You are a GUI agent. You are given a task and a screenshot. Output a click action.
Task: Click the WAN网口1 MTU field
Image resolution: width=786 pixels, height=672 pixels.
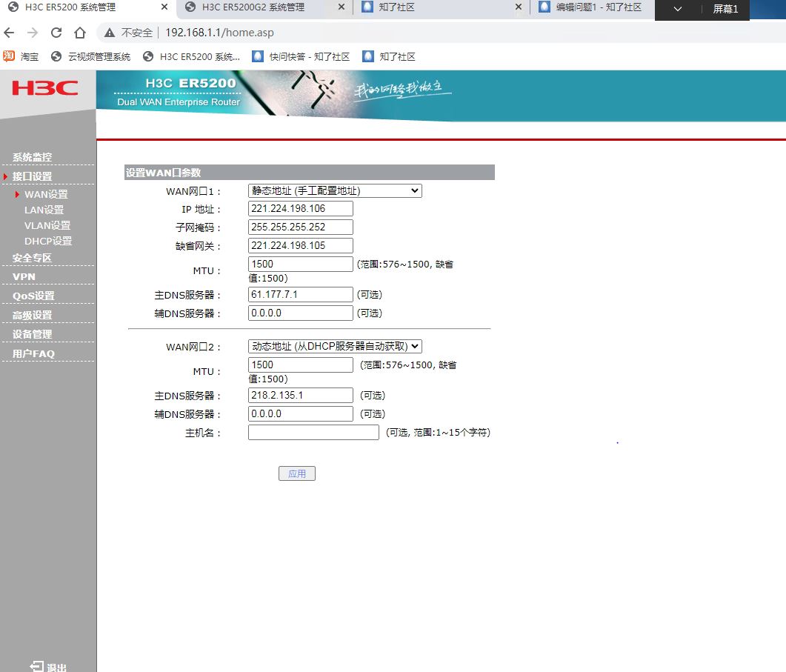coord(300,265)
